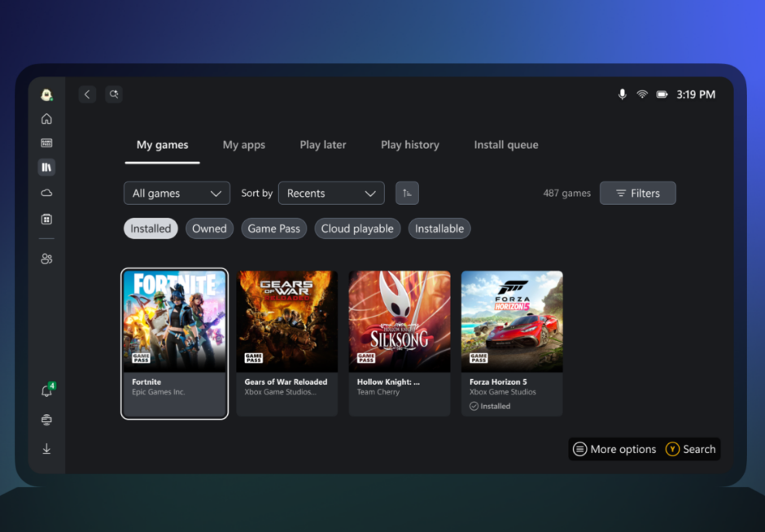Click the search icon beside back arrow
This screenshot has height=532, width=765.
[x=114, y=94]
